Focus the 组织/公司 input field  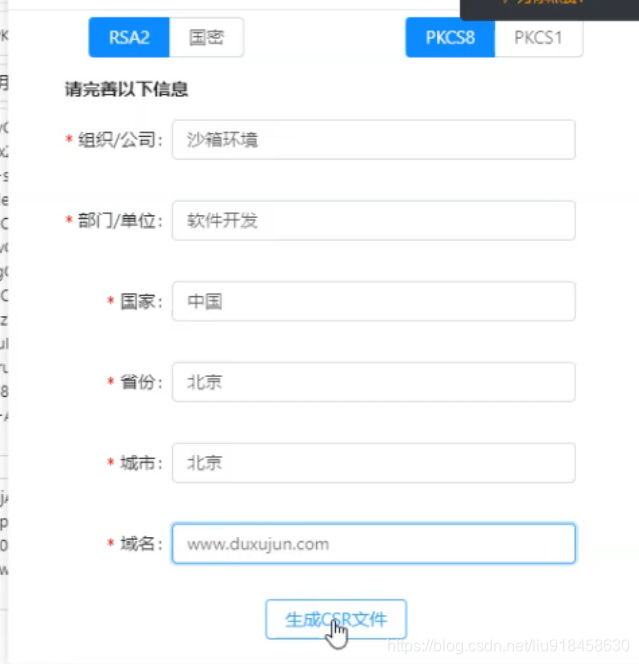(373, 140)
